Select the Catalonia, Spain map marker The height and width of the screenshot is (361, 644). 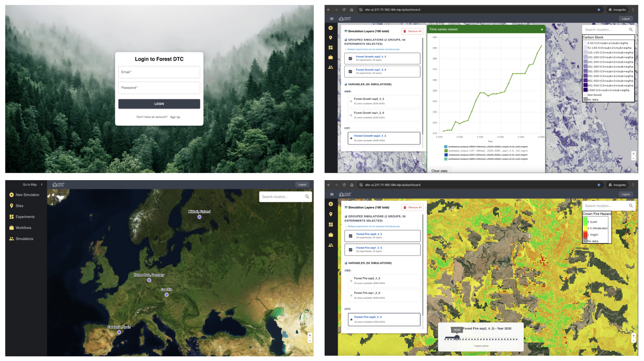click(x=119, y=332)
